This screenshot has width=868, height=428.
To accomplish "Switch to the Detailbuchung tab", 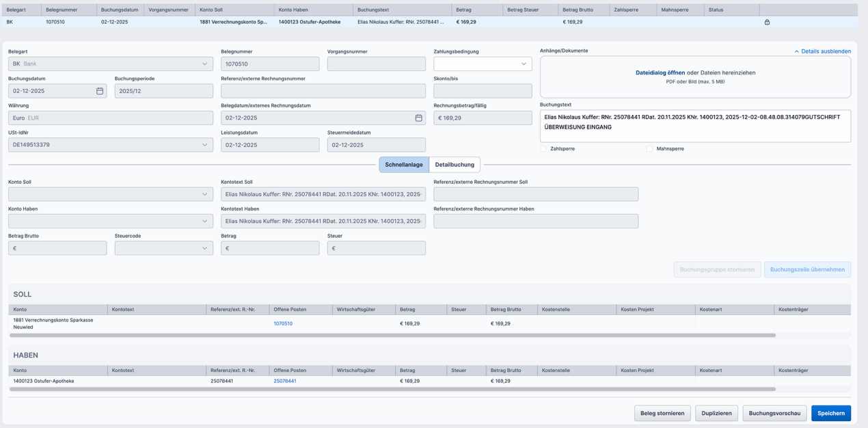I will pos(455,165).
